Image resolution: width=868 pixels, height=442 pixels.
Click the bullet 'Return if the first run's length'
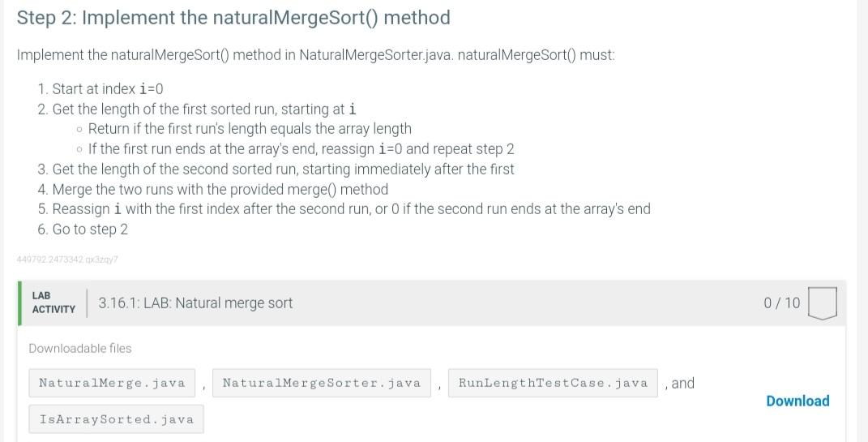pyautogui.click(x=250, y=128)
